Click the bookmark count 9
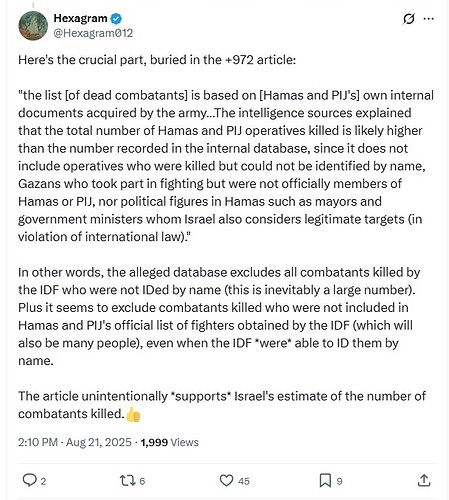 tap(339, 481)
